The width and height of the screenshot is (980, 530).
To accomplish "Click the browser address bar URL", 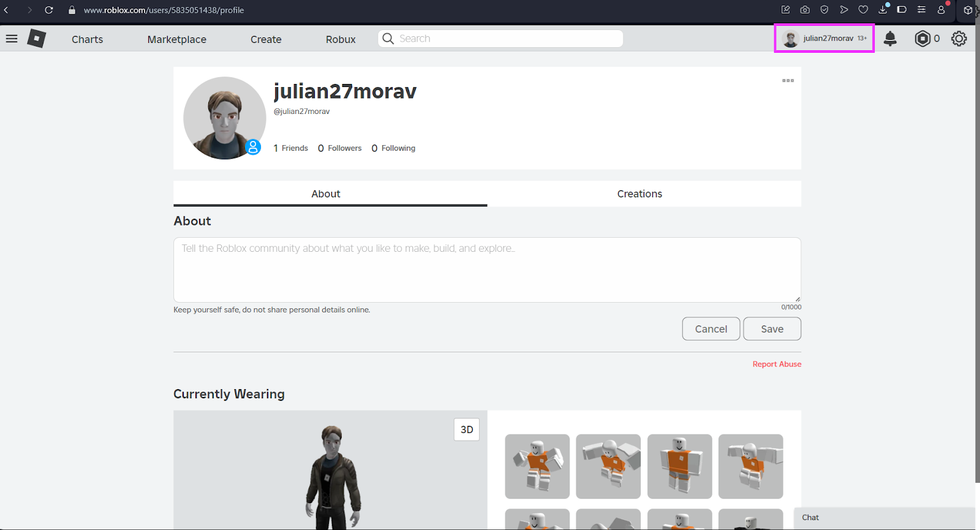I will coord(164,10).
